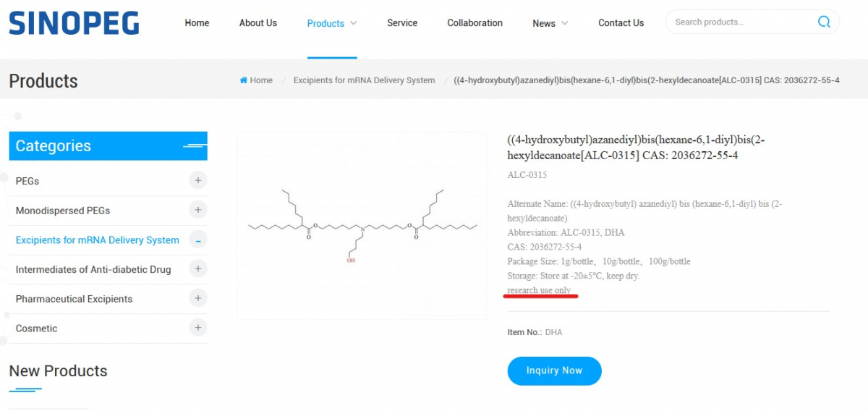The height and width of the screenshot is (411, 868).
Task: Collapse Excipients for mRNA Delivery System
Action: (198, 240)
